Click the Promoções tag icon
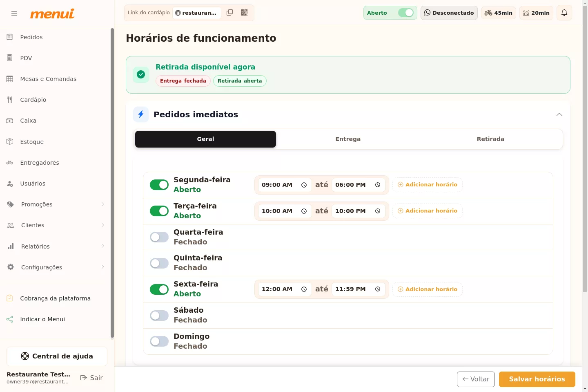 point(11,204)
